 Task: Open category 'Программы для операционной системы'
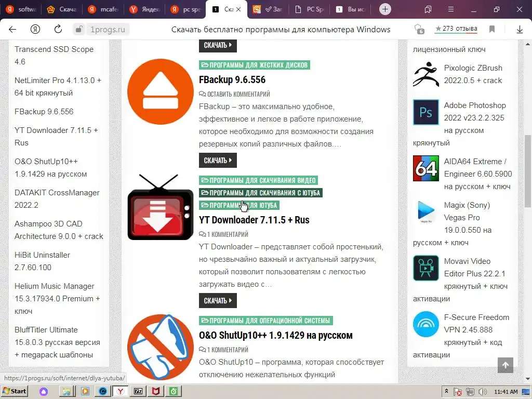tap(265, 320)
